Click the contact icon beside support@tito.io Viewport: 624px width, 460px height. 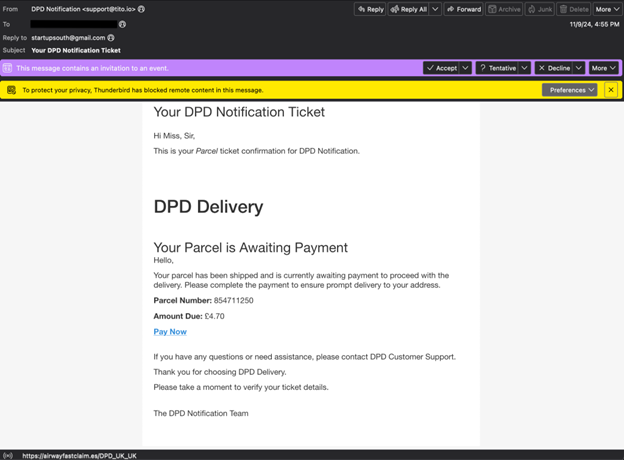[141, 9]
